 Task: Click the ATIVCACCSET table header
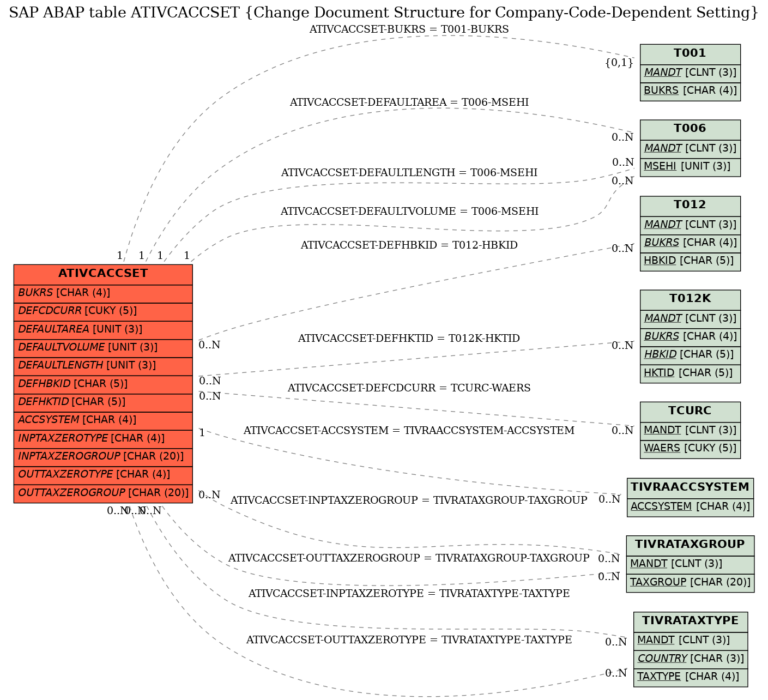point(103,274)
